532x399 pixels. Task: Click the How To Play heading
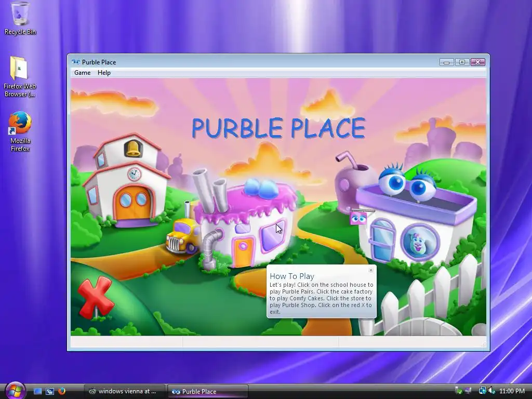click(x=292, y=276)
